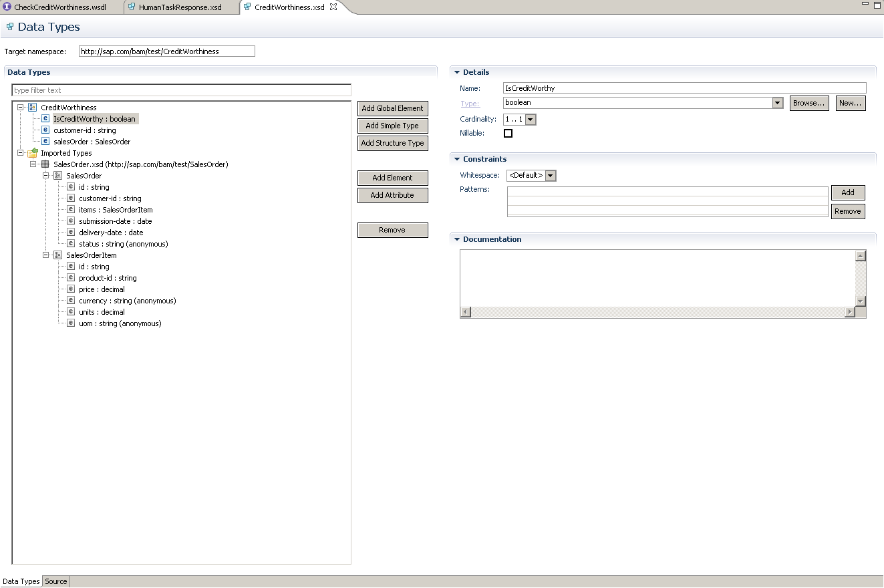
Task: Click the element icon beside salesOrder : SalesOrder
Action: [x=45, y=142]
